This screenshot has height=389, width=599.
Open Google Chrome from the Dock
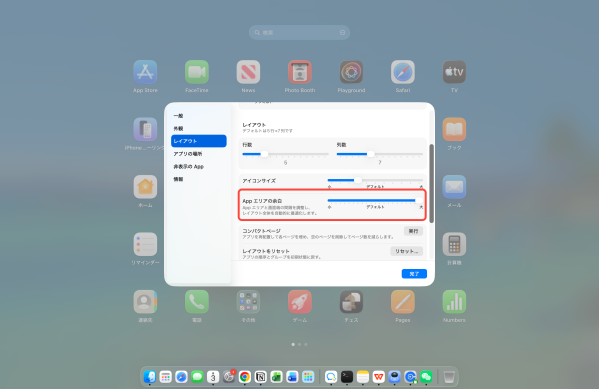pyautogui.click(x=245, y=377)
